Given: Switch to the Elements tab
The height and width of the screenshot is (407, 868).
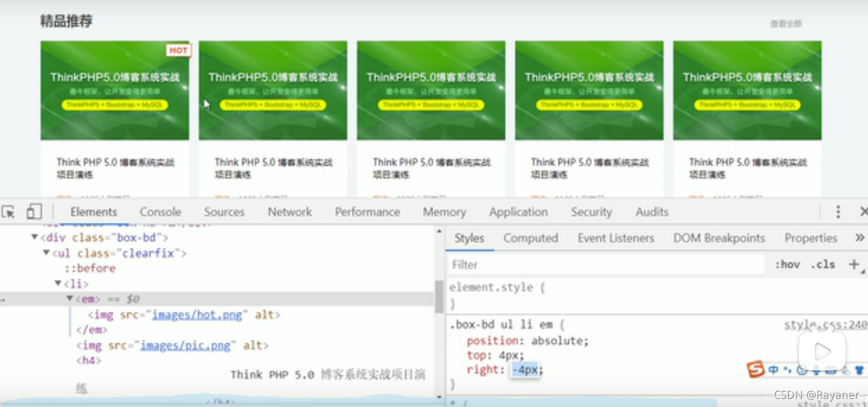Looking at the screenshot, I should click(x=94, y=212).
